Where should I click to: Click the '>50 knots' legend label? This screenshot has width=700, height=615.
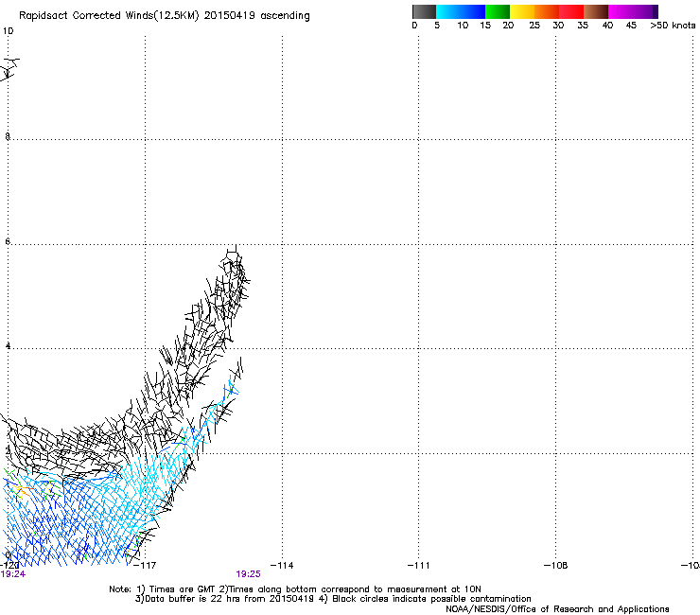click(673, 26)
